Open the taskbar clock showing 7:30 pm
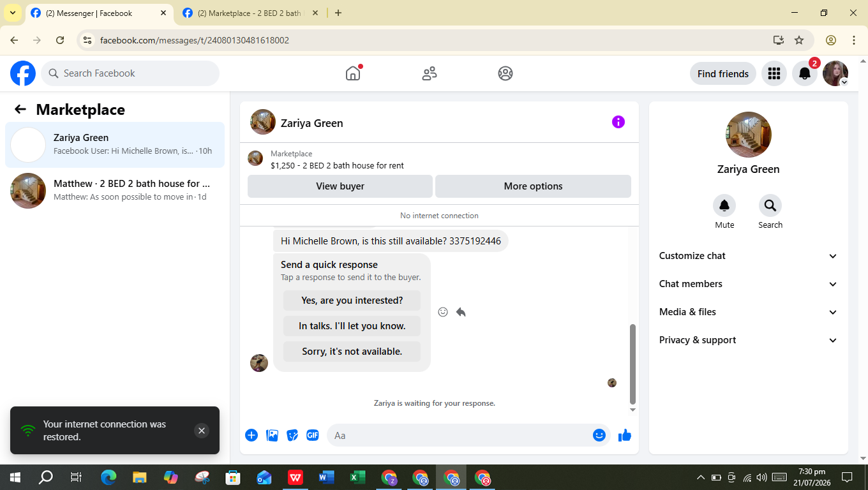 [812, 477]
